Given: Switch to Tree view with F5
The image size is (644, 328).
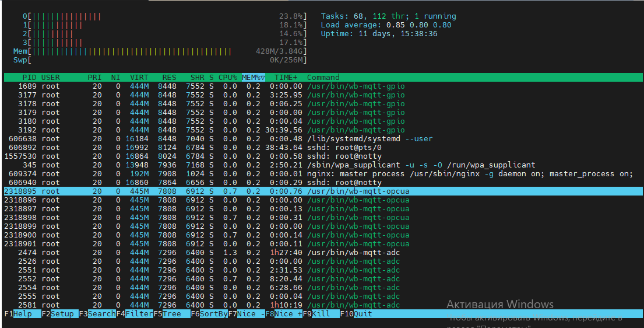Looking at the screenshot, I should tap(172, 313).
